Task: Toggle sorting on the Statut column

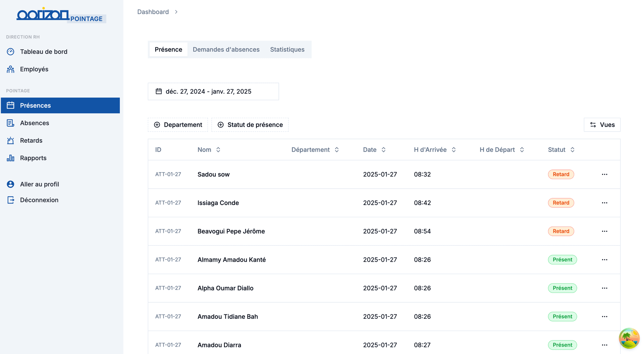Action: pos(572,150)
